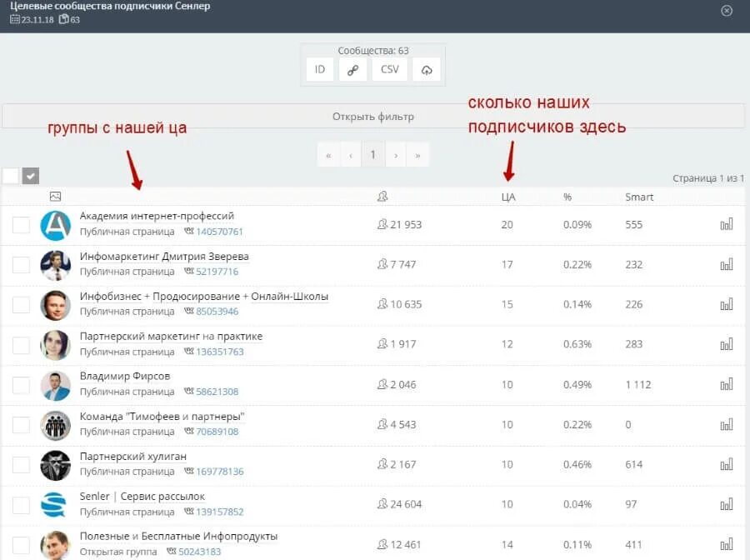The image size is (750, 560).
Task: Close the target communities dialog
Action: point(727,11)
